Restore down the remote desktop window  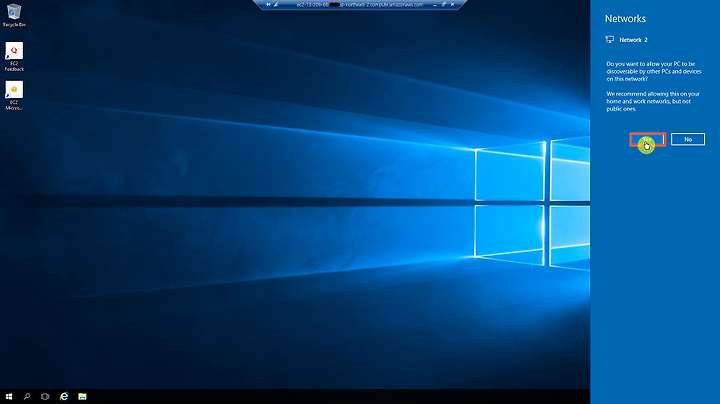444,4
